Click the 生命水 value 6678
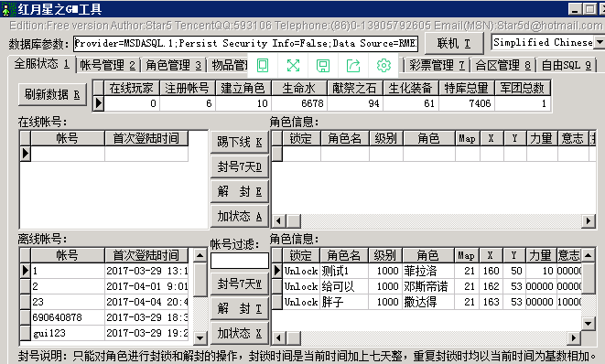The image size is (605, 364). (299, 103)
